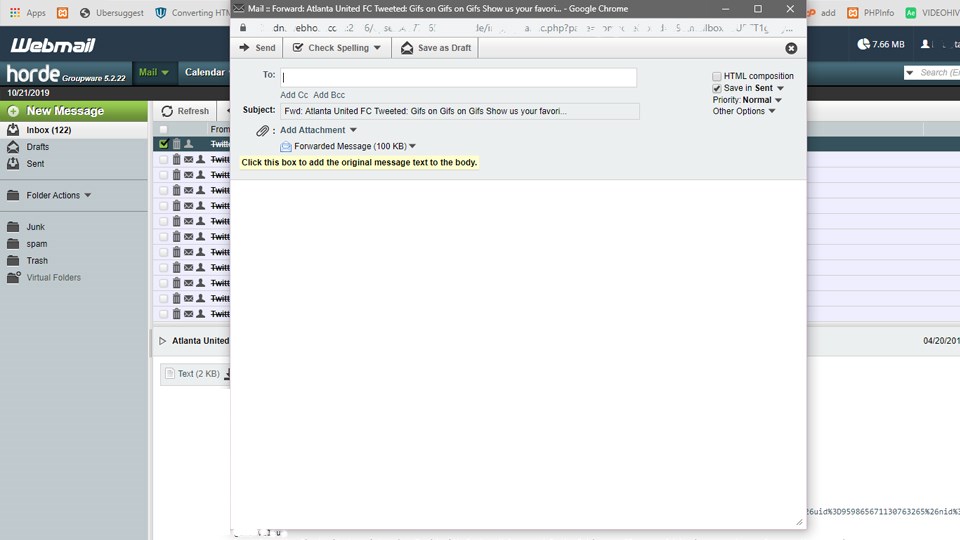
Task: Close the compose pane with X icon
Action: click(x=791, y=48)
